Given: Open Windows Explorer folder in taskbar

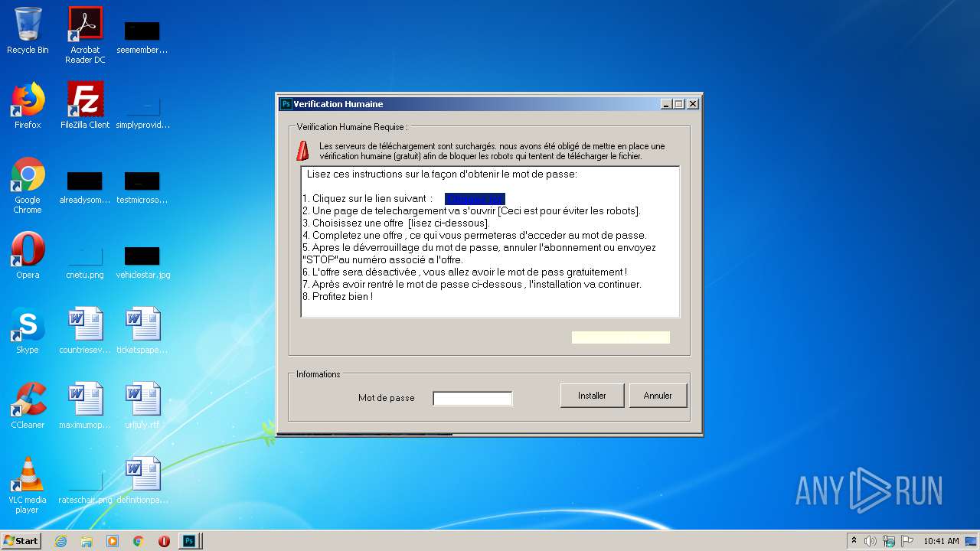Looking at the screenshot, I should 87,541.
